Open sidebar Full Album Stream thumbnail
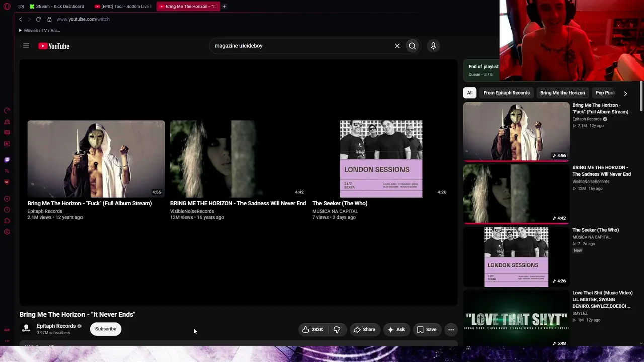 [x=516, y=132]
